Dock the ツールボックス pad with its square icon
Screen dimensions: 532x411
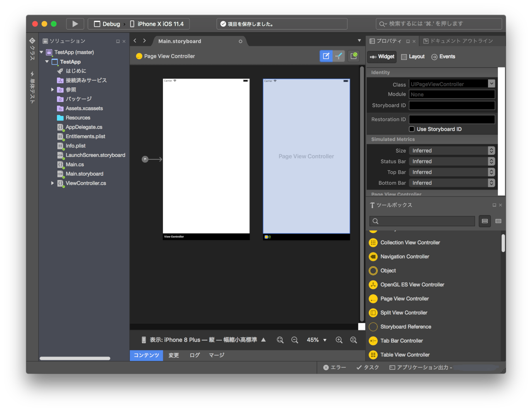[x=494, y=205]
